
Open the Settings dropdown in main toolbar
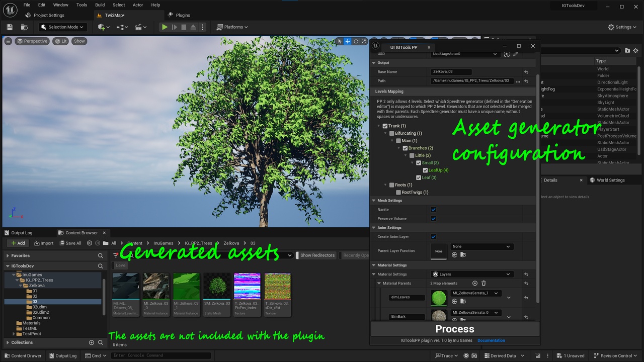pos(622,27)
